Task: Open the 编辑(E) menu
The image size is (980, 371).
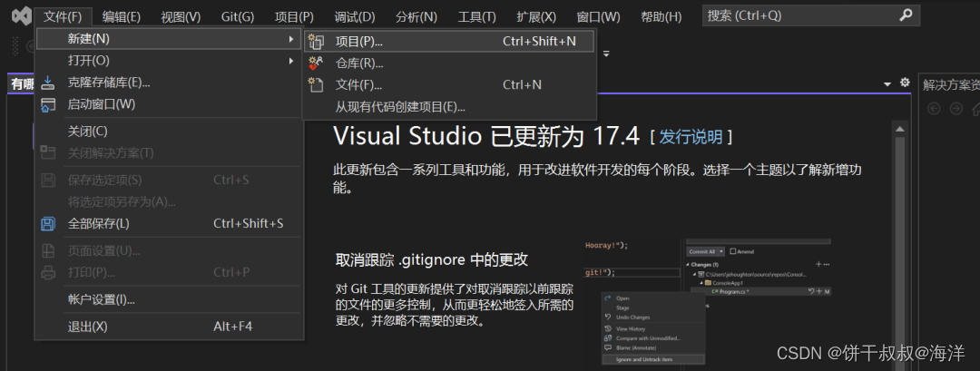Action: tap(122, 16)
